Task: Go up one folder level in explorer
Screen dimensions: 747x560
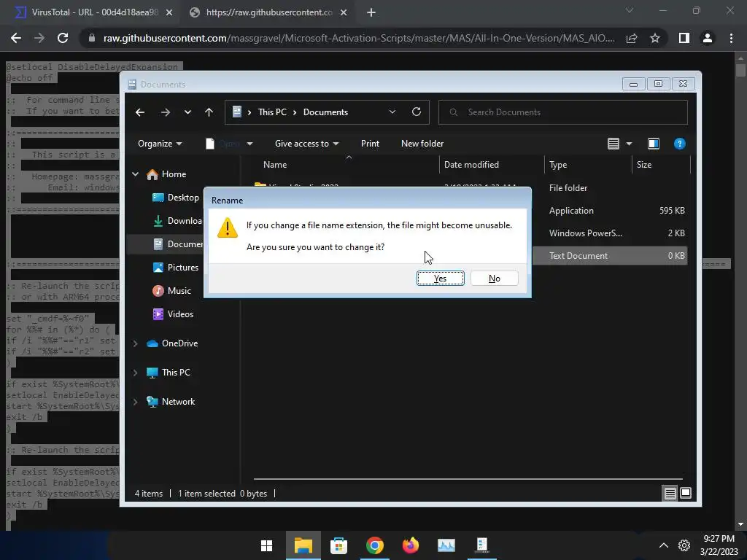Action: pyautogui.click(x=209, y=112)
